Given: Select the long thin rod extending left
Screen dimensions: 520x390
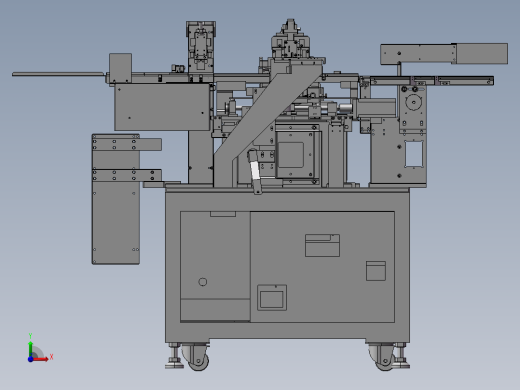Looking at the screenshot, I should (x=58, y=74).
